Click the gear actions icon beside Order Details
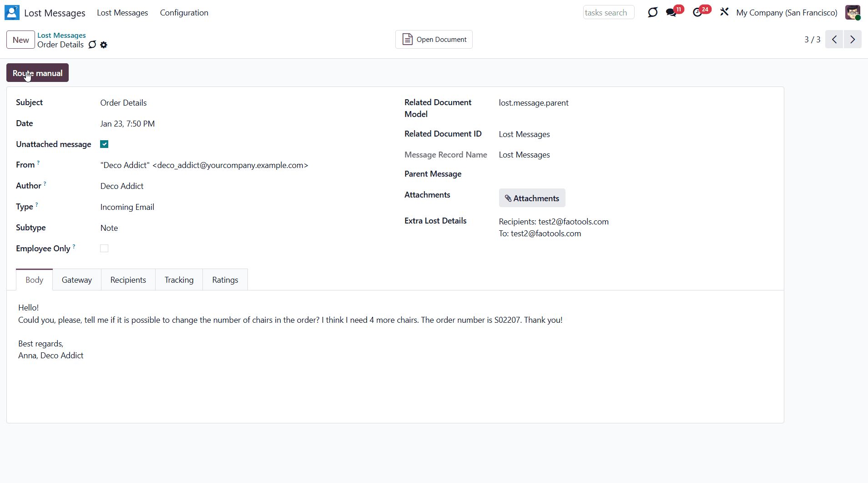 [x=104, y=45]
